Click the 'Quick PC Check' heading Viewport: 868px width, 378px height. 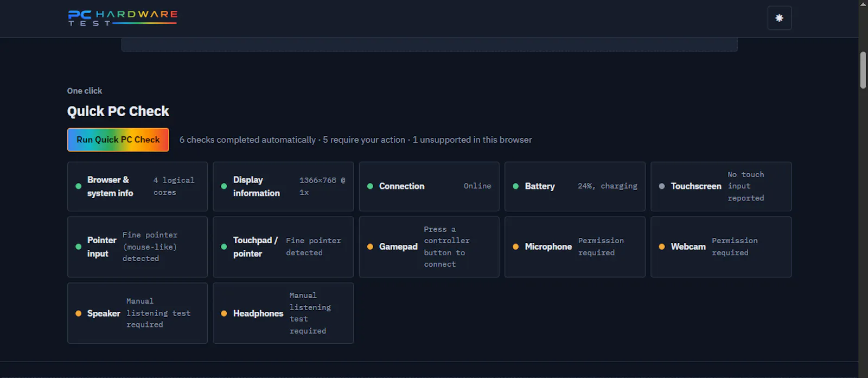(x=118, y=111)
